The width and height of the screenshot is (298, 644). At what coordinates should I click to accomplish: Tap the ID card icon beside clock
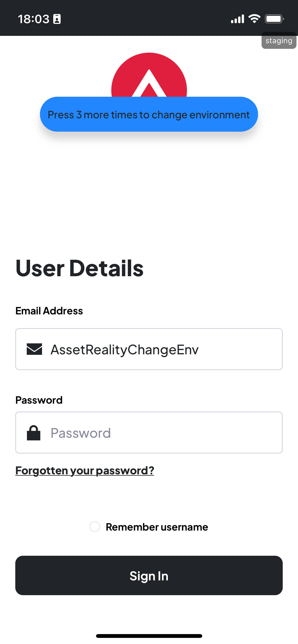(57, 19)
